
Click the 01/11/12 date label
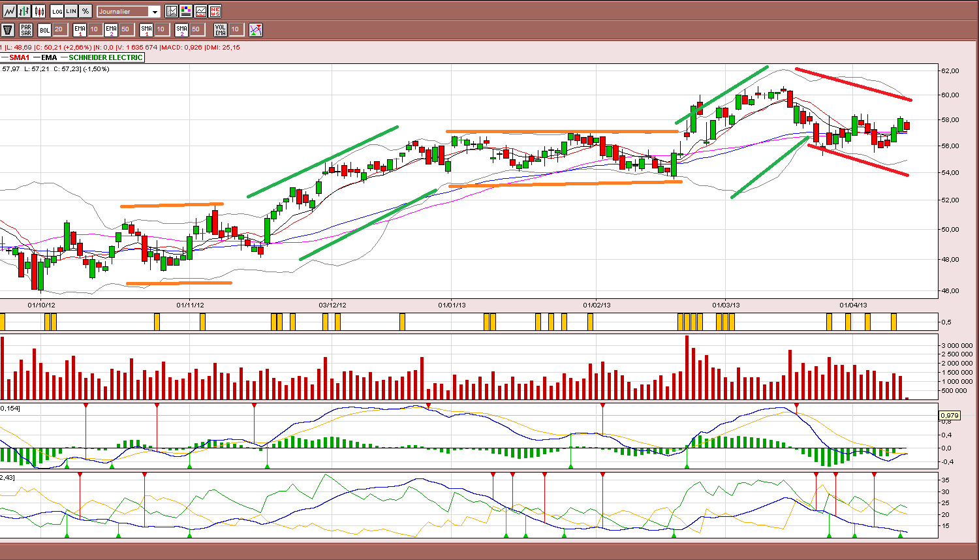pyautogui.click(x=190, y=305)
